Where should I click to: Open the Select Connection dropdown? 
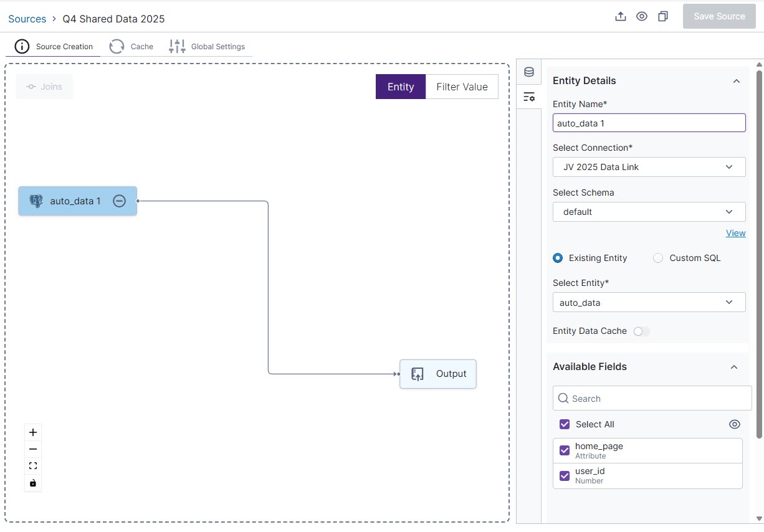(649, 167)
